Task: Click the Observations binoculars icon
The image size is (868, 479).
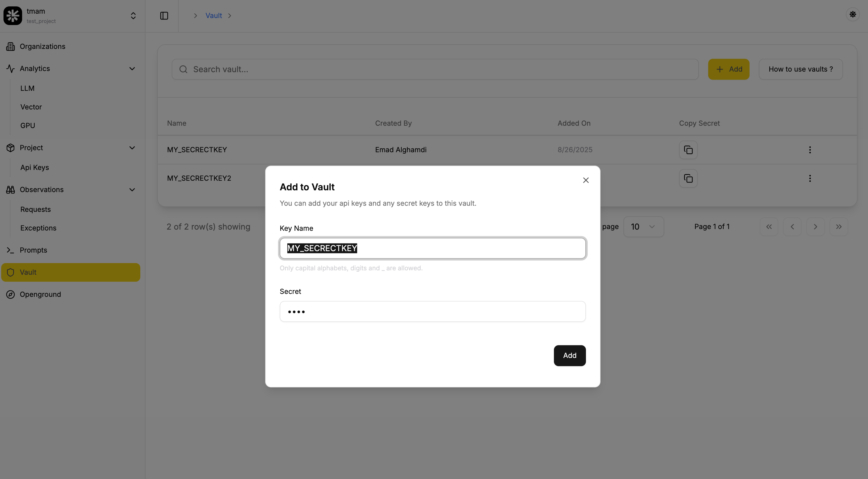Action: coord(10,190)
